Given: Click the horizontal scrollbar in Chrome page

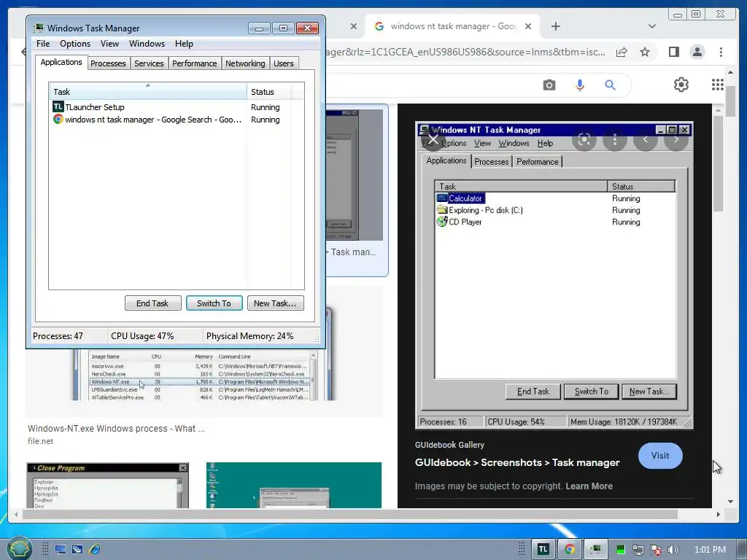Looking at the screenshot, I should pos(350,514).
